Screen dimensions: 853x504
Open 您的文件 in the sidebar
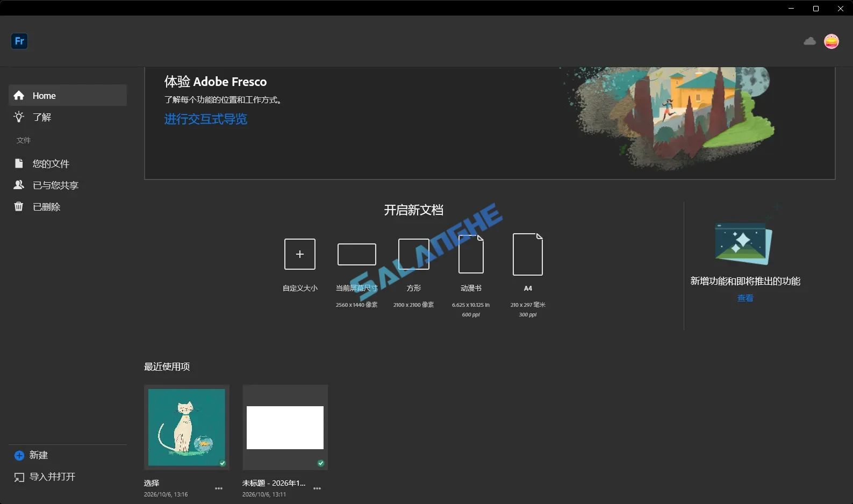coord(68,164)
